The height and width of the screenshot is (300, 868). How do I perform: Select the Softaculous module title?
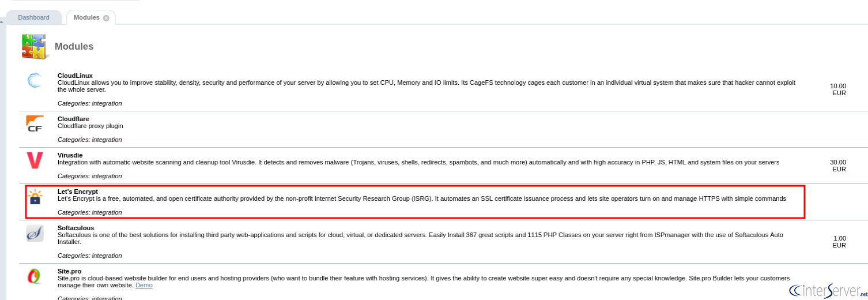pos(76,228)
